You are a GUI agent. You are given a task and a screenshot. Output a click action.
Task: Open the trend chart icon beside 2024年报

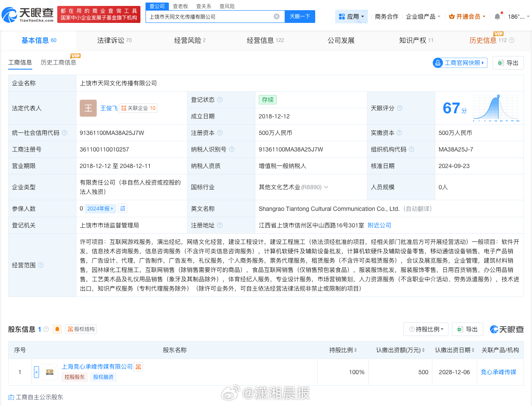click(x=123, y=209)
